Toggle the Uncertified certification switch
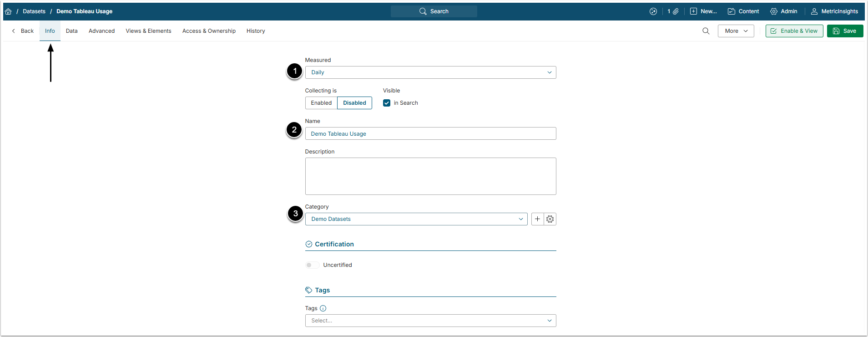Image resolution: width=868 pixels, height=337 pixels. tap(312, 265)
